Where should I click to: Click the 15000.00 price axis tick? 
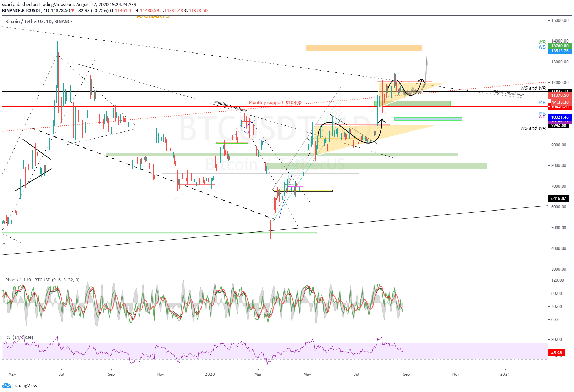point(560,21)
